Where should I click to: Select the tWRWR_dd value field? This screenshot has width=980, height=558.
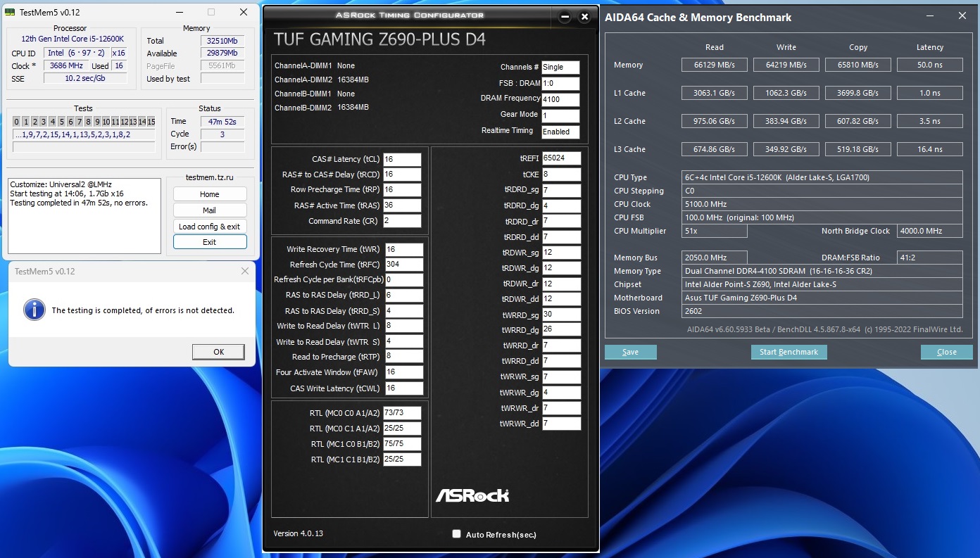[x=561, y=424]
